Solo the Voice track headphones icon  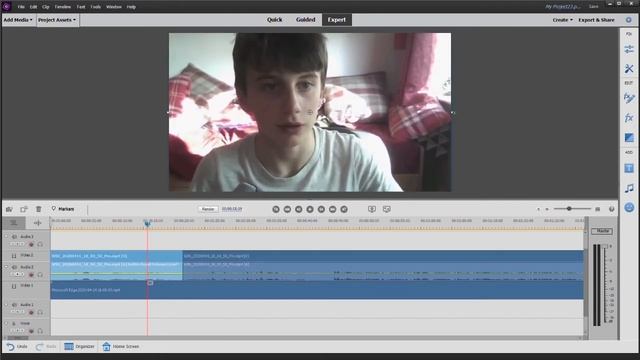pyautogui.click(x=40, y=331)
